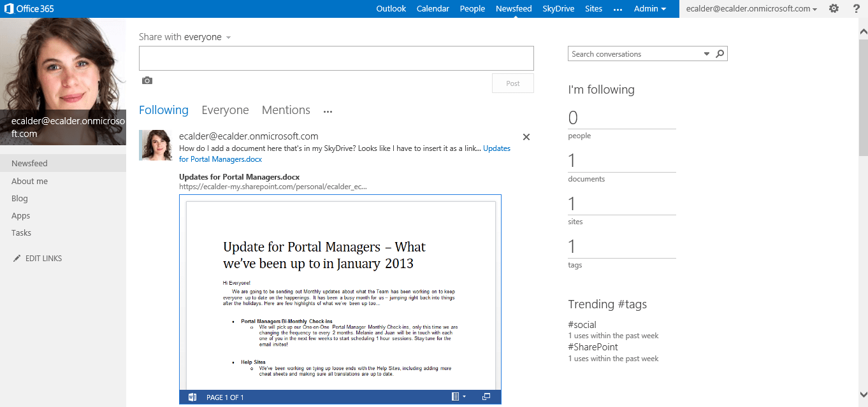This screenshot has width=868, height=407.
Task: Open About me in the left sidebar
Action: tap(29, 181)
